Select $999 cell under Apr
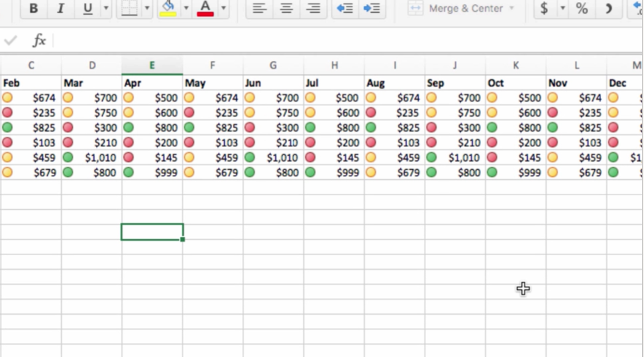 152,172
